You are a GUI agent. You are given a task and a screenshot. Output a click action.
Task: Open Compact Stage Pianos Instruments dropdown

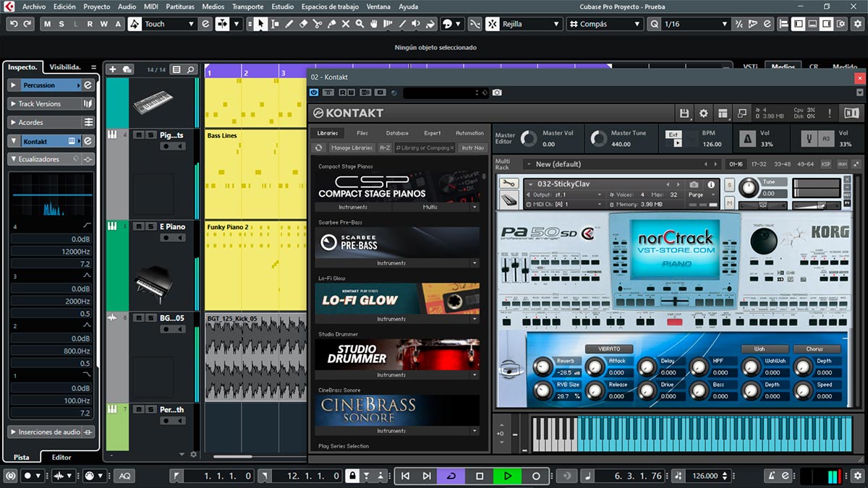click(354, 207)
